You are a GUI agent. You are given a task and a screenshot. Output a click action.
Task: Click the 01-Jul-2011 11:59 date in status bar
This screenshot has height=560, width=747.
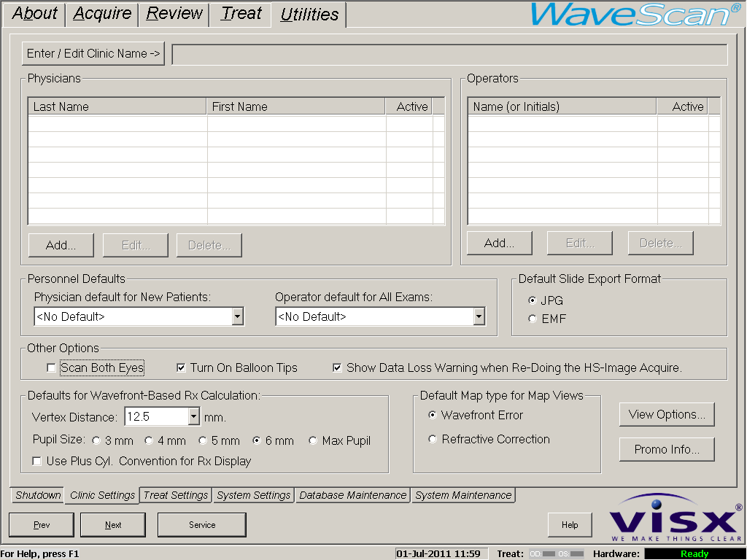[x=438, y=554]
